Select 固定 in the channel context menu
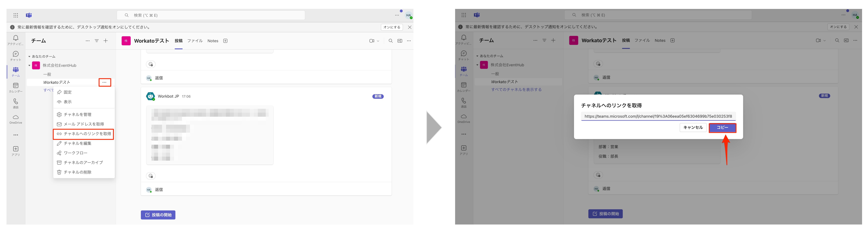 [x=84, y=92]
